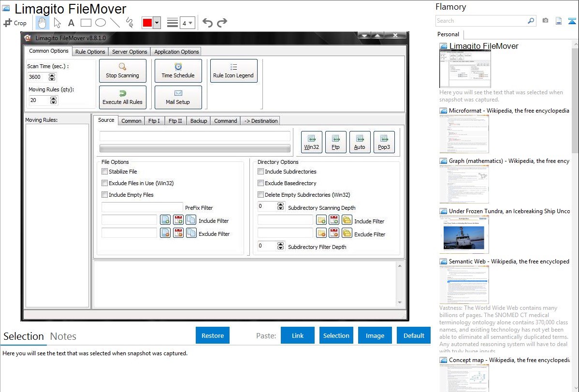Check Delete Empty Subdirectories (Win32)
Image resolution: width=579 pixels, height=392 pixels.
[261, 195]
